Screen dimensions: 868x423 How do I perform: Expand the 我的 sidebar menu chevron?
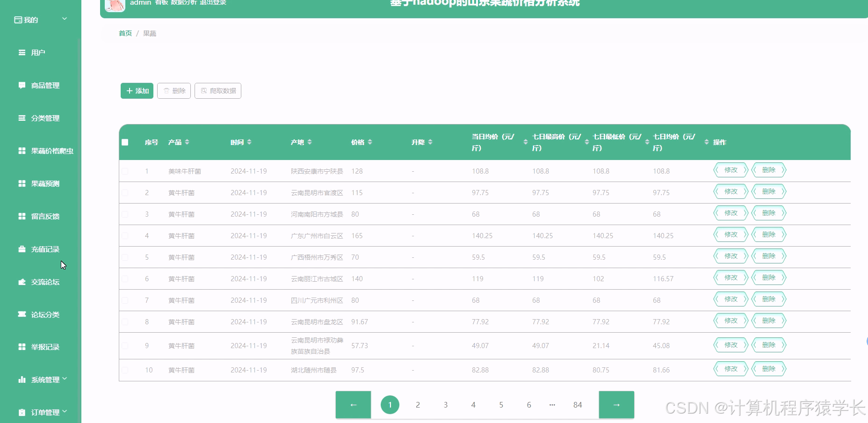tap(65, 19)
